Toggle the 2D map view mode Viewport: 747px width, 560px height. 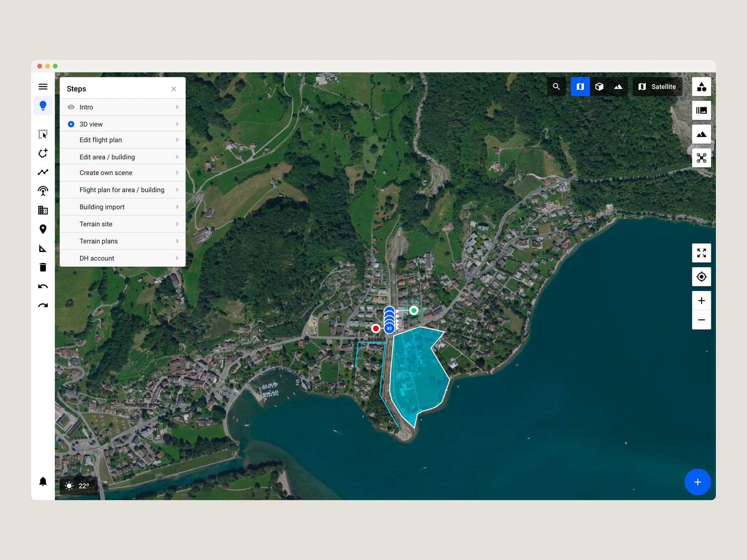[x=580, y=87]
